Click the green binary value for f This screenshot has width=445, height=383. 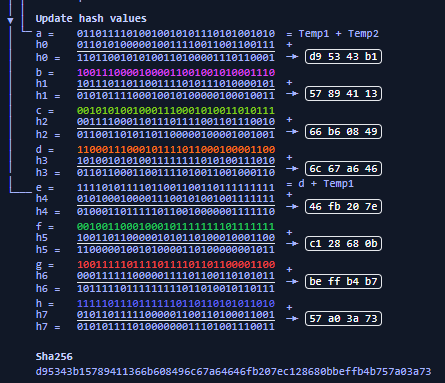(176, 227)
